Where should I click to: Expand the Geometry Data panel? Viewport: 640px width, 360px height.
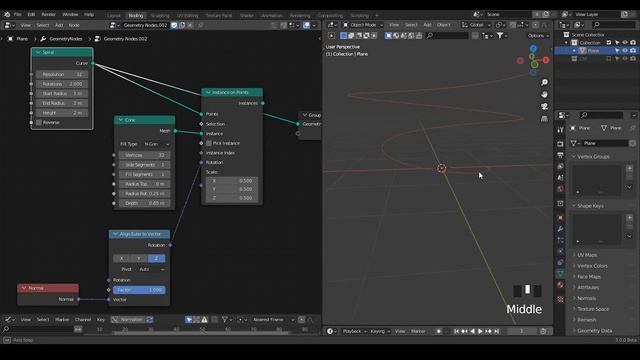(x=594, y=331)
